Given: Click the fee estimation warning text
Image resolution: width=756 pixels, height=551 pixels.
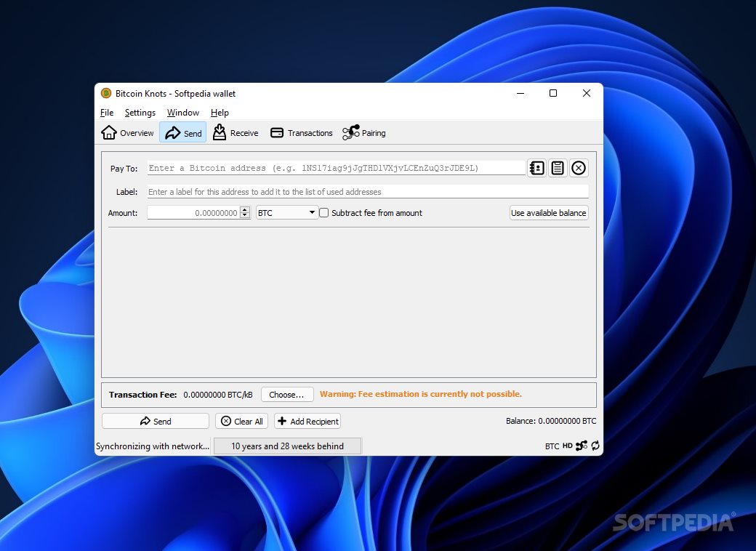Looking at the screenshot, I should (420, 394).
